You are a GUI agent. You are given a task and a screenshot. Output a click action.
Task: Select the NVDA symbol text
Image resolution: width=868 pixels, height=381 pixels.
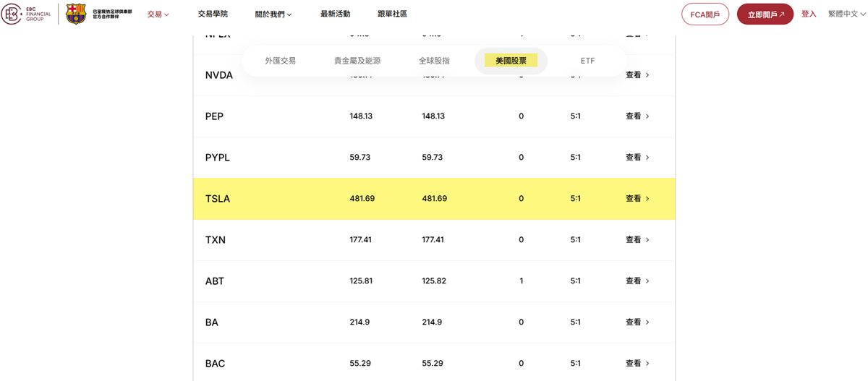pos(219,75)
